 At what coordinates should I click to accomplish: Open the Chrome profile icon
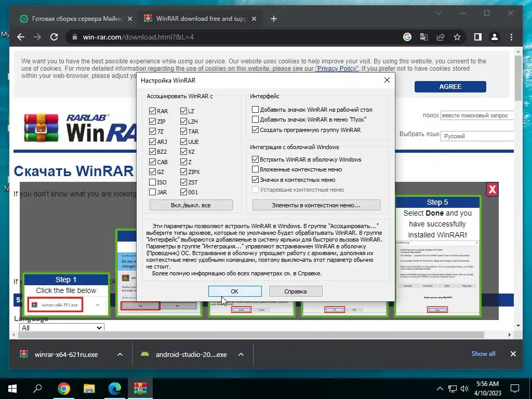(495, 37)
